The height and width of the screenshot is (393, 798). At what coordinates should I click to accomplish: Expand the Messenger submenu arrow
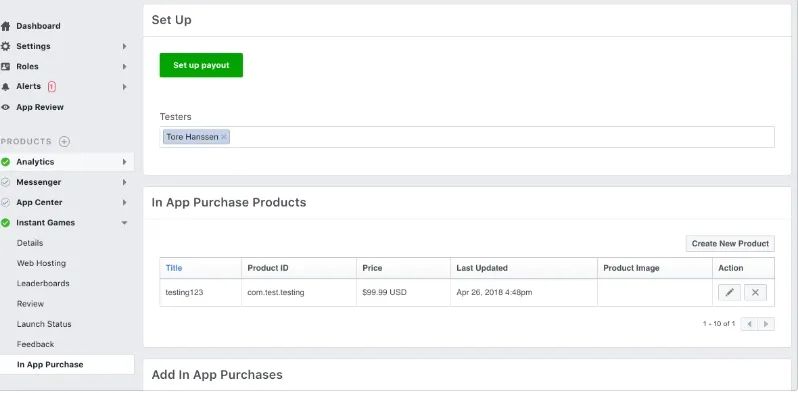click(x=124, y=182)
